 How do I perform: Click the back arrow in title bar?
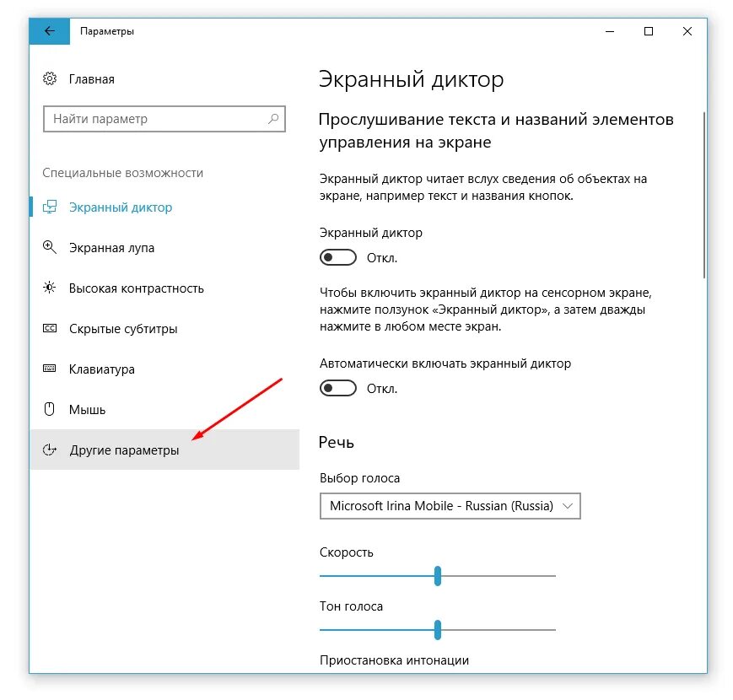point(50,31)
